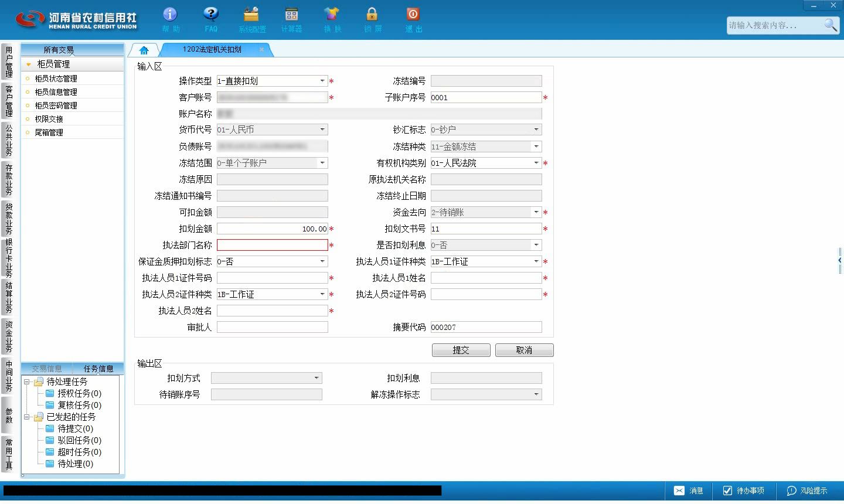Image resolution: width=844 pixels, height=504 pixels.
Task: Click the search magnifier icon
Action: [831, 25]
